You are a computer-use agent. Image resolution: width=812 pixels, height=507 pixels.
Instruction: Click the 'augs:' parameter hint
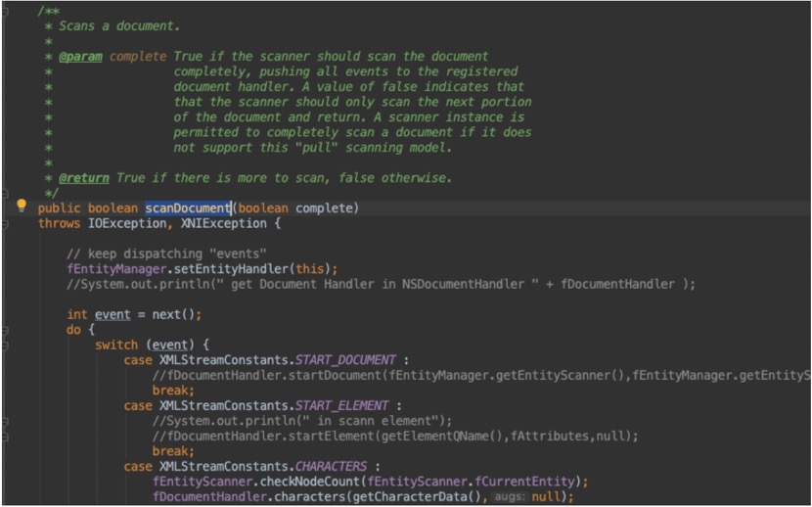point(511,497)
